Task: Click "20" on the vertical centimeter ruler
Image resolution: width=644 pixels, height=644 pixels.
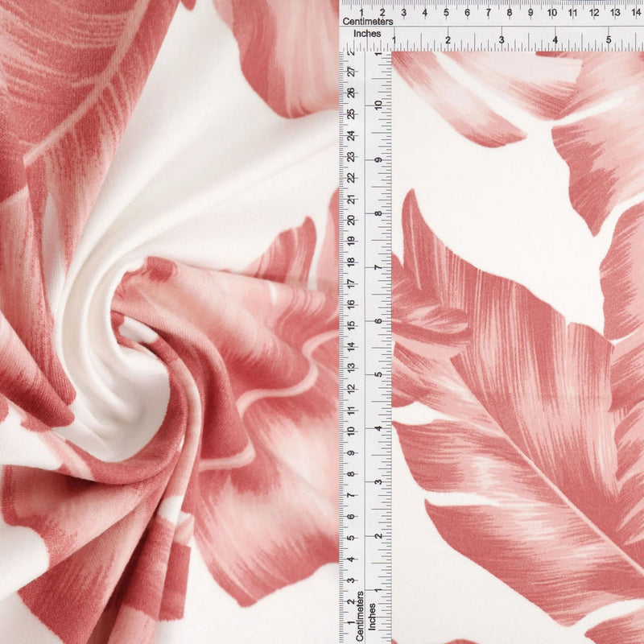Action: [x=352, y=221]
